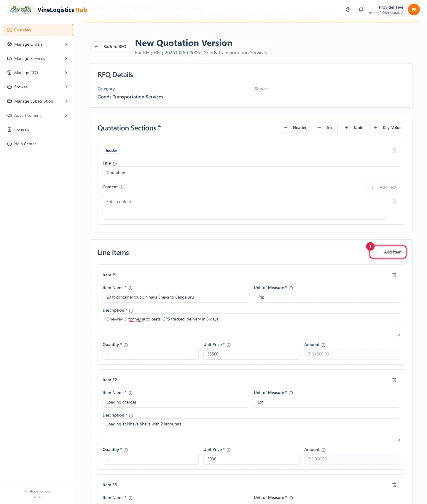Show info icon beside Item #2 Quantity
Viewport: 427px width, 504px height.
pyautogui.click(x=126, y=450)
